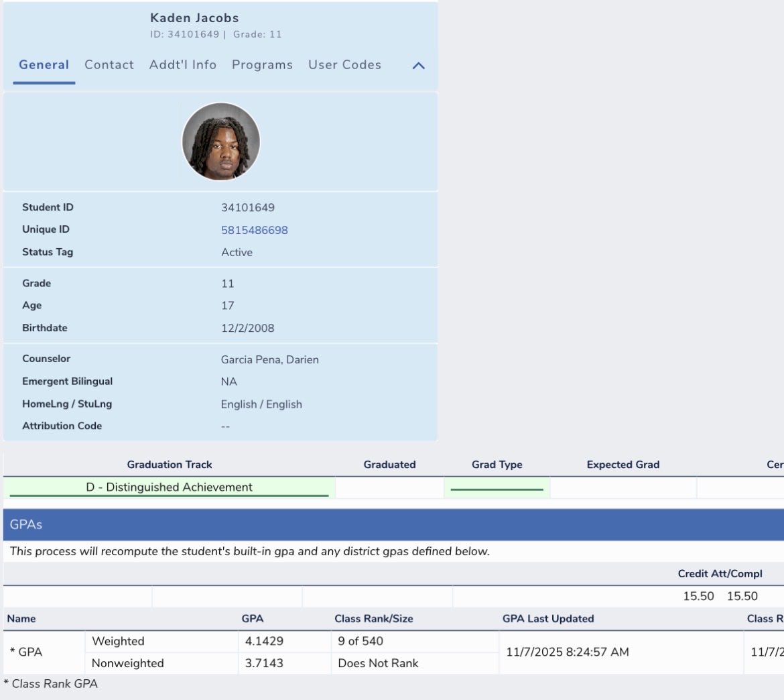This screenshot has width=784, height=700.
Task: Click the Credit Att/Compl header
Action: pos(720,574)
